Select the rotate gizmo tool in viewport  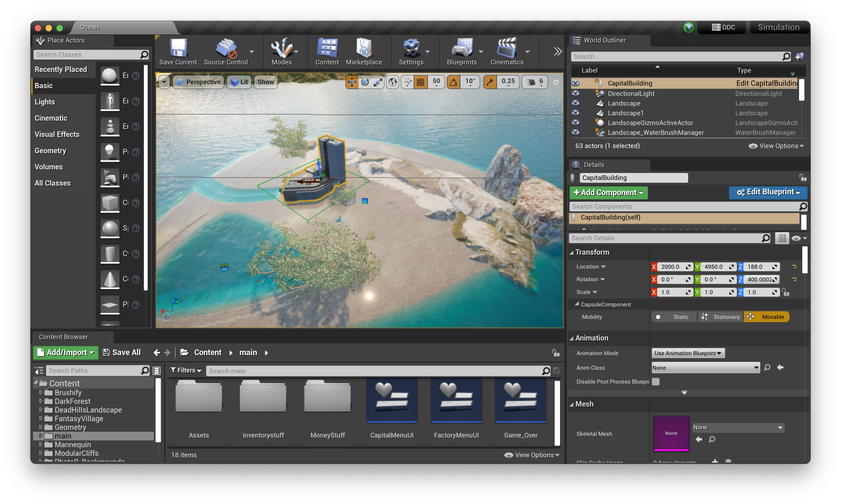click(365, 82)
